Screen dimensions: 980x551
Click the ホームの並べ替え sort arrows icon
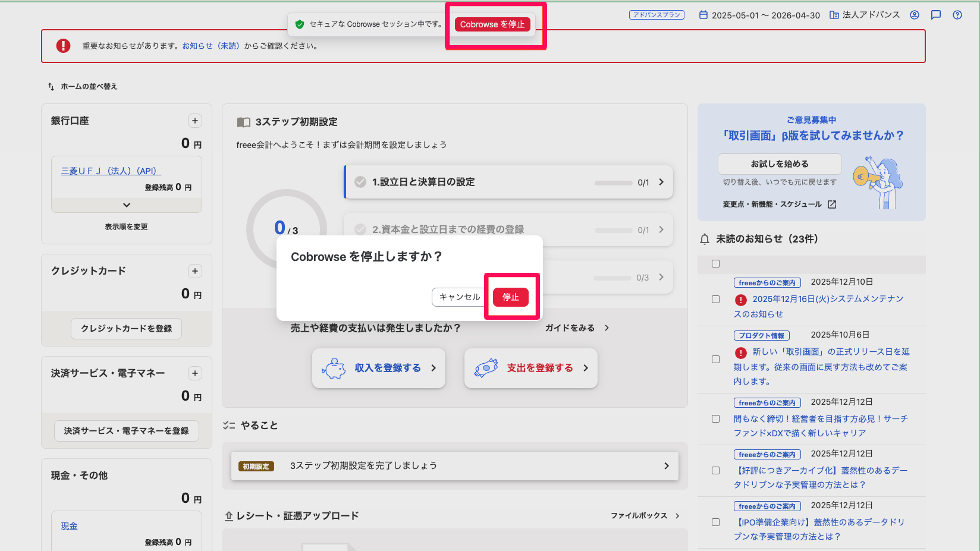coord(51,87)
